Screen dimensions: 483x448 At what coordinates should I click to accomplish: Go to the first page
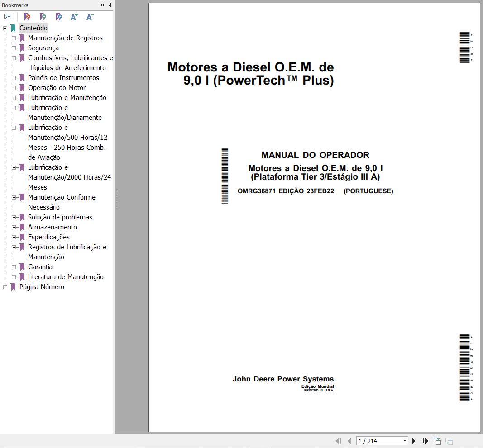(x=338, y=441)
